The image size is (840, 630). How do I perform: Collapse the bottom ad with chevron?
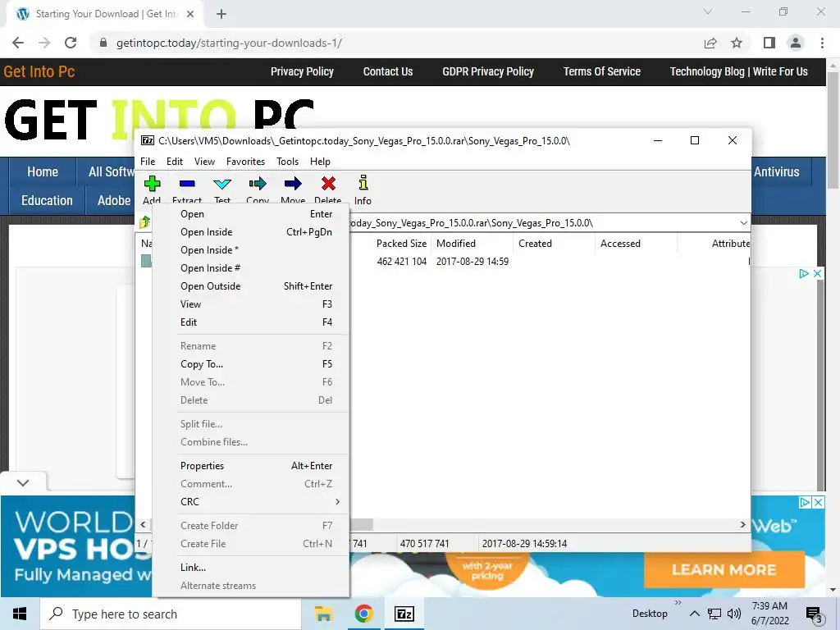23,482
